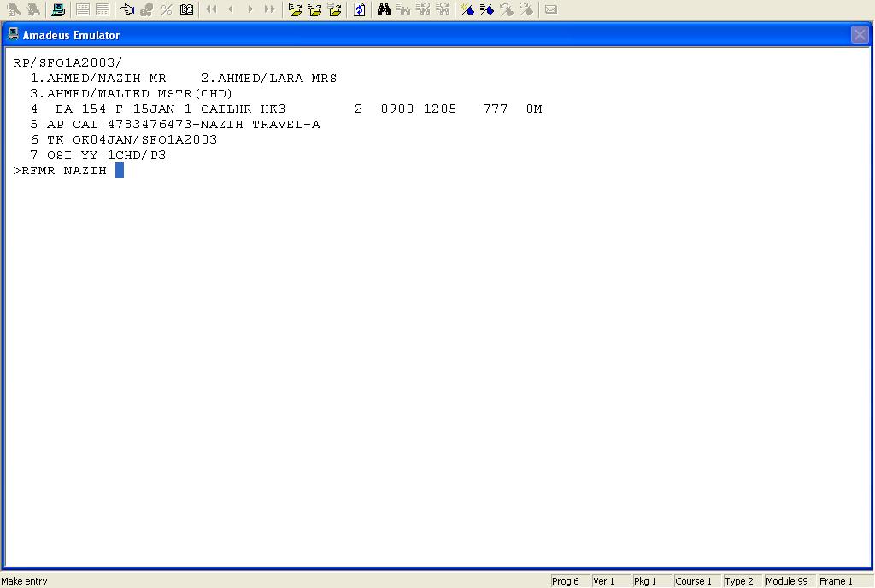The height and width of the screenshot is (588, 875).
Task: Jump to last with double-right arrow
Action: click(x=270, y=9)
